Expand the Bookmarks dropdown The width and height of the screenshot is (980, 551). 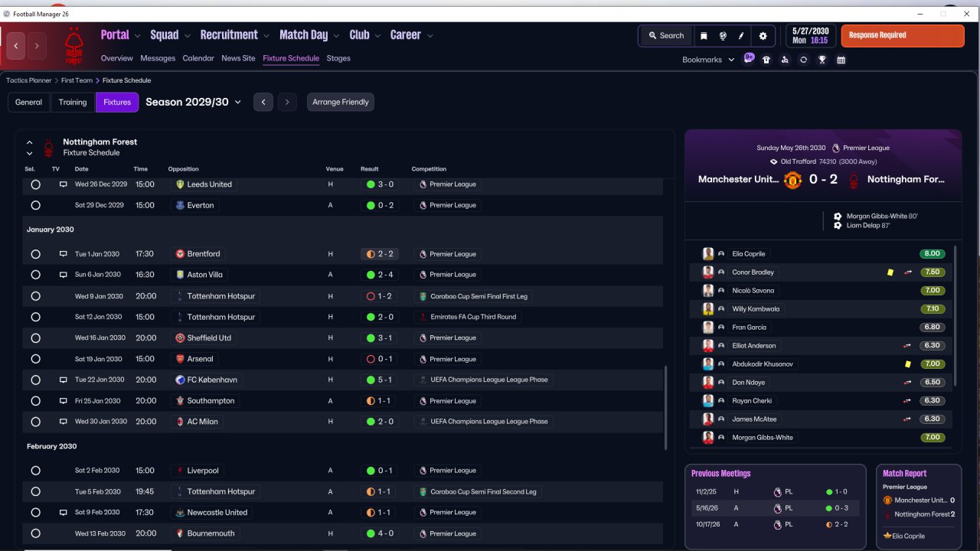tap(708, 60)
